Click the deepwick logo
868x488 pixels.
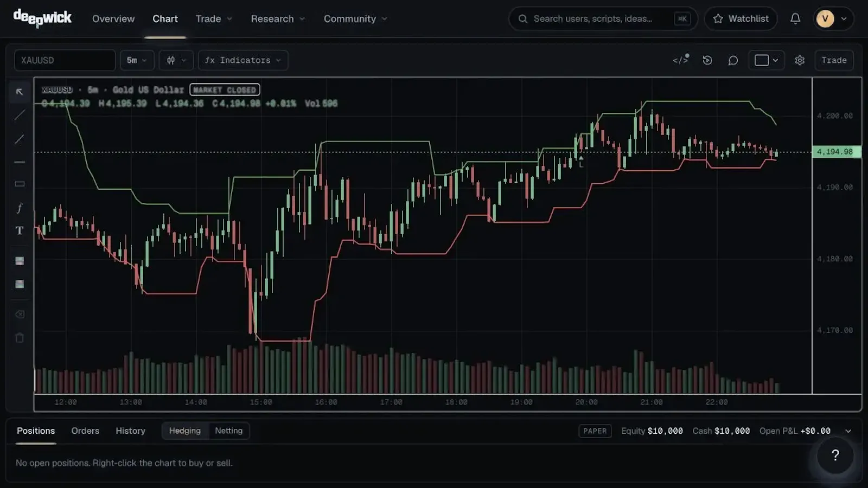click(x=42, y=18)
